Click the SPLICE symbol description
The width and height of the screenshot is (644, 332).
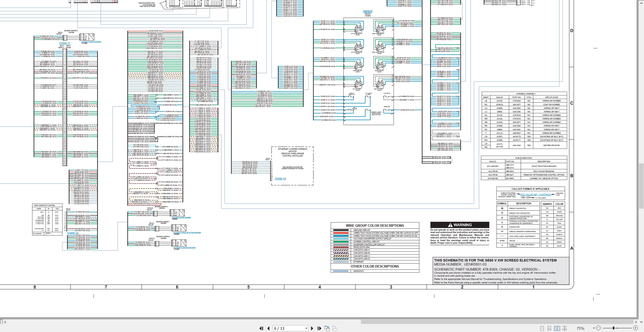pos(512,241)
